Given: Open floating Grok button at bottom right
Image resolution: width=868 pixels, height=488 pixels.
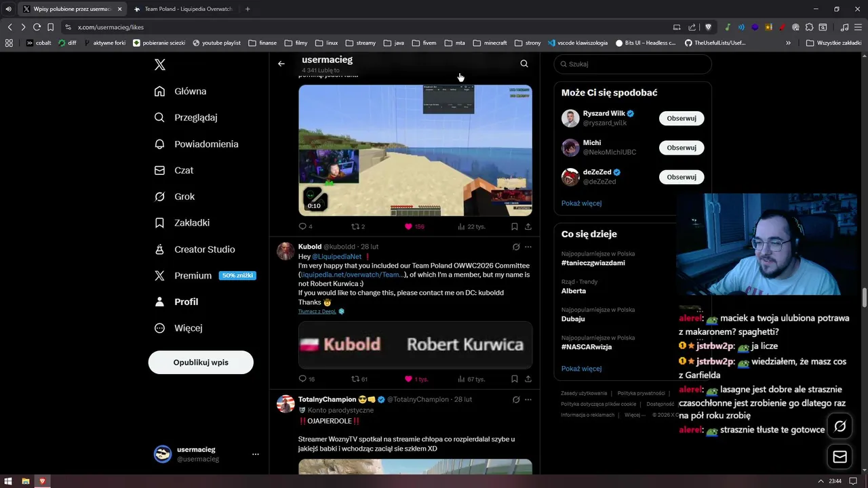Looking at the screenshot, I should point(840,426).
